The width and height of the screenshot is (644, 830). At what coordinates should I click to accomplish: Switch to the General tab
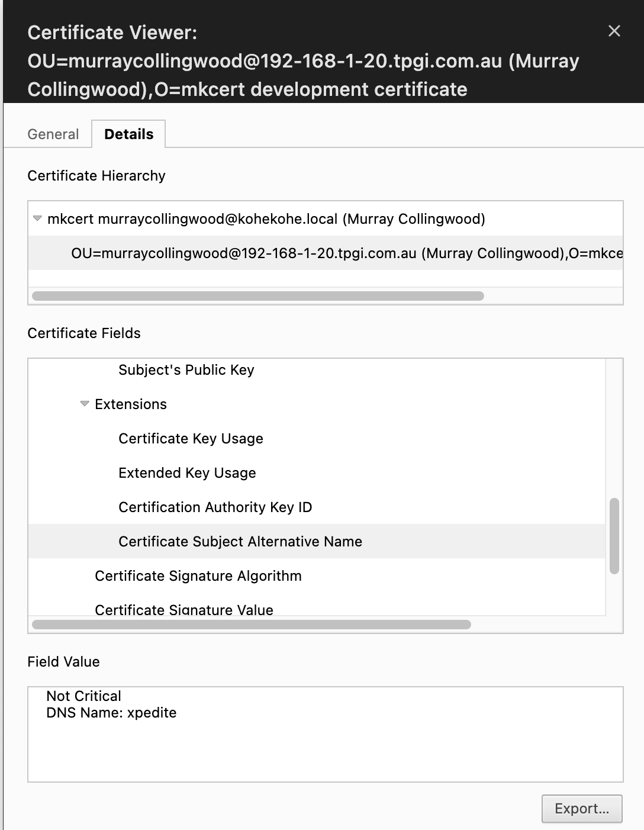53,134
